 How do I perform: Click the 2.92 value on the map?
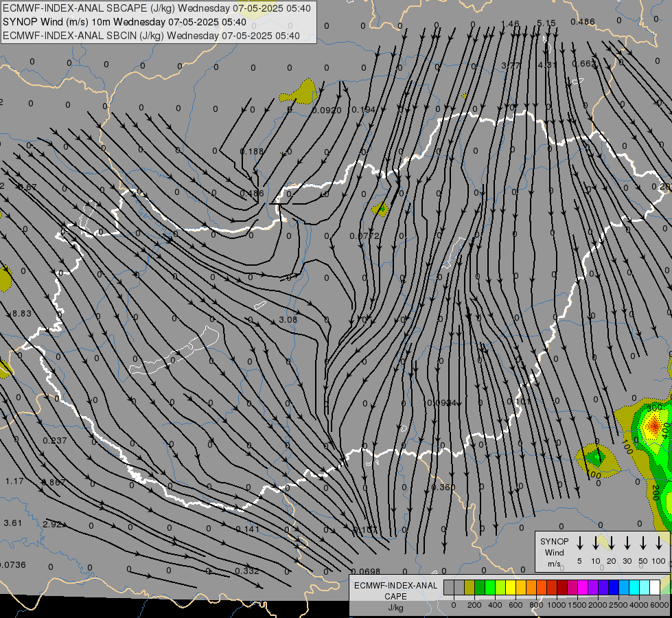point(52,524)
